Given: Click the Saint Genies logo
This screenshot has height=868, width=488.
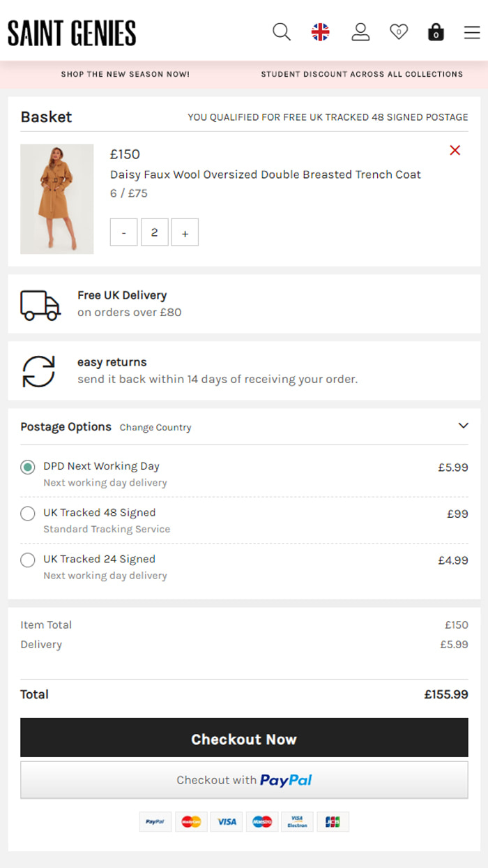Looking at the screenshot, I should click(72, 33).
